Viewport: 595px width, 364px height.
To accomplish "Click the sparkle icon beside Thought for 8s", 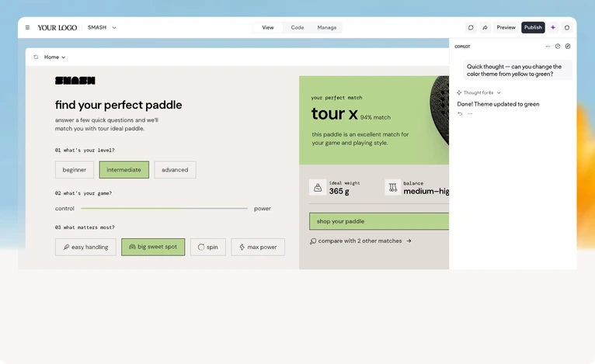I will tap(459, 93).
